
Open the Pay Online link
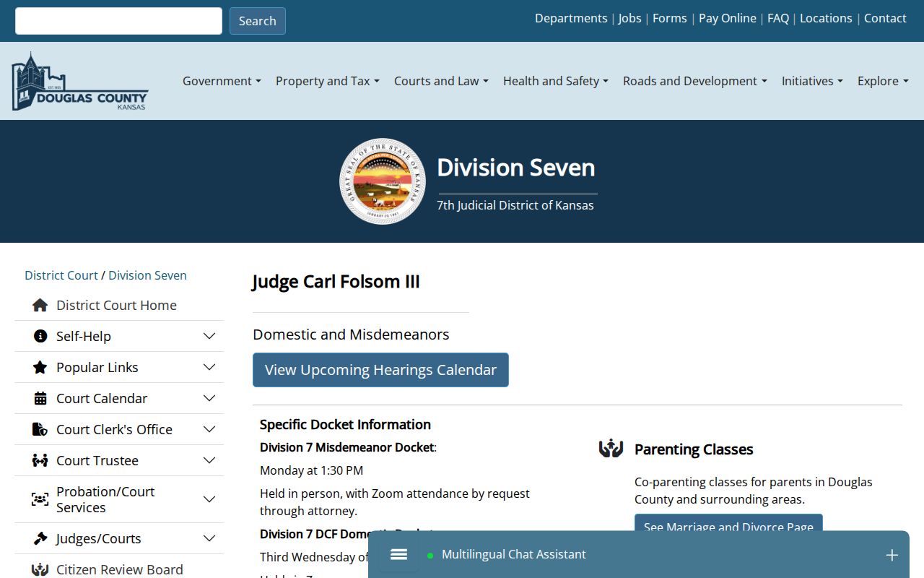tap(728, 18)
